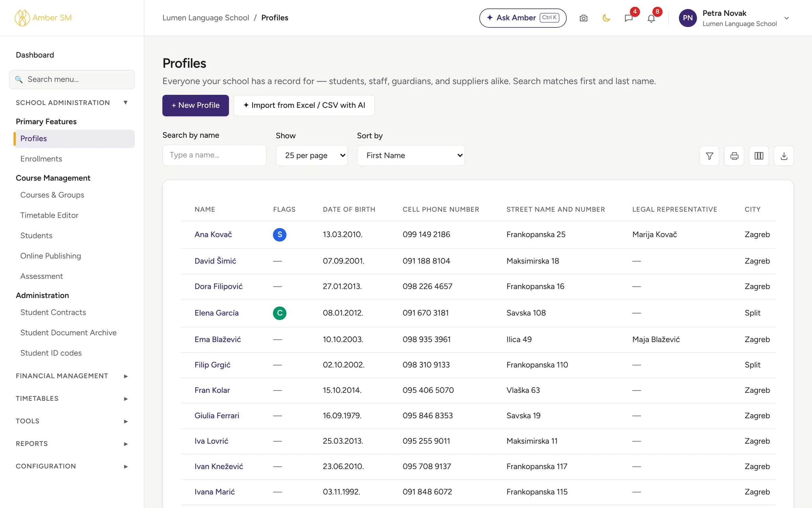812x508 pixels.
Task: Print the profiles list
Action: click(x=734, y=156)
